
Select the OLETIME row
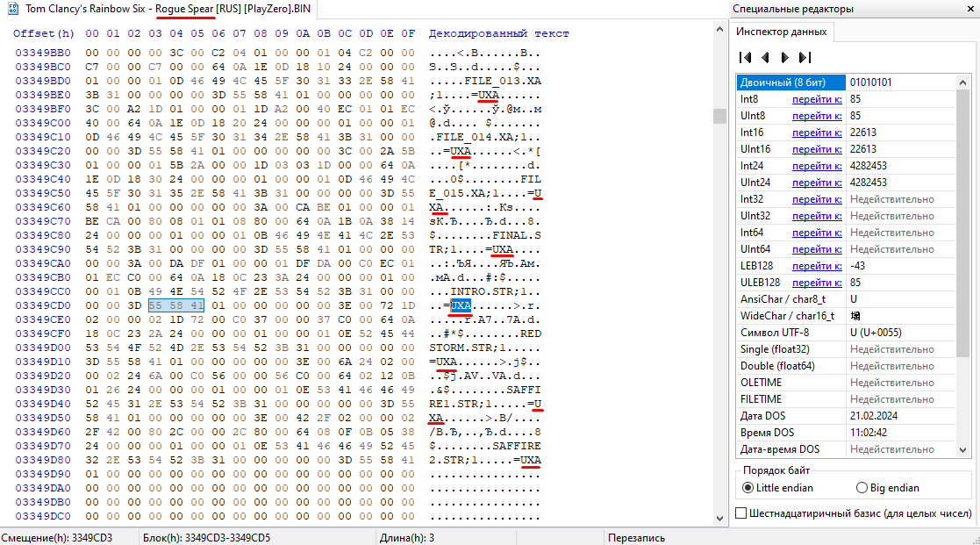847,383
